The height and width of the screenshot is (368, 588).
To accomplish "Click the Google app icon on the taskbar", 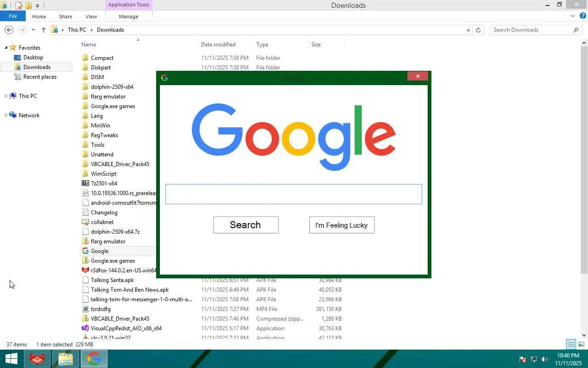I will pos(94,359).
